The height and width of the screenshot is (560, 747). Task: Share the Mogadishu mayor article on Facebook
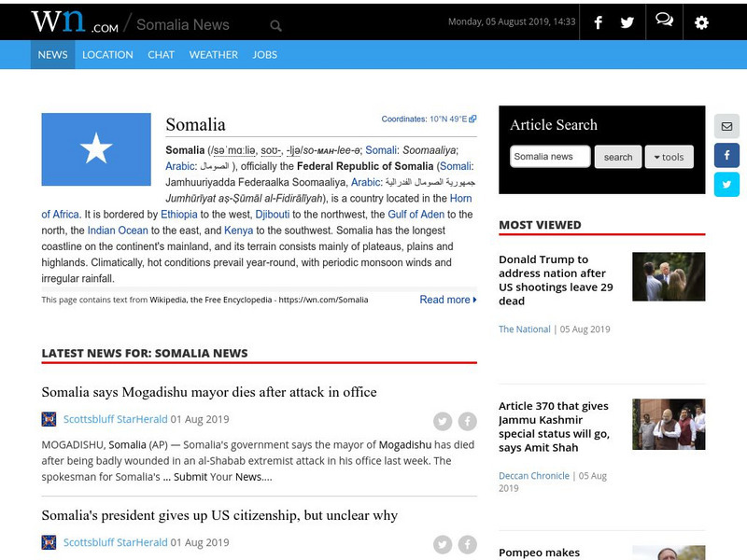pos(467,421)
